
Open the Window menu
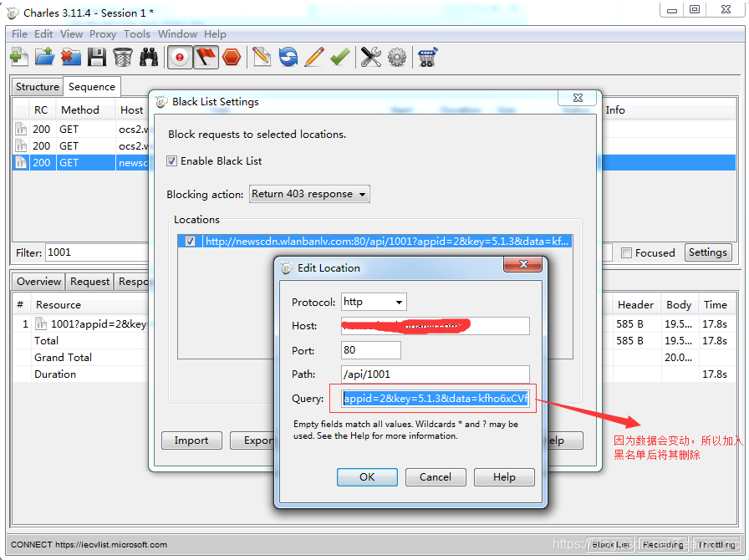(x=178, y=34)
